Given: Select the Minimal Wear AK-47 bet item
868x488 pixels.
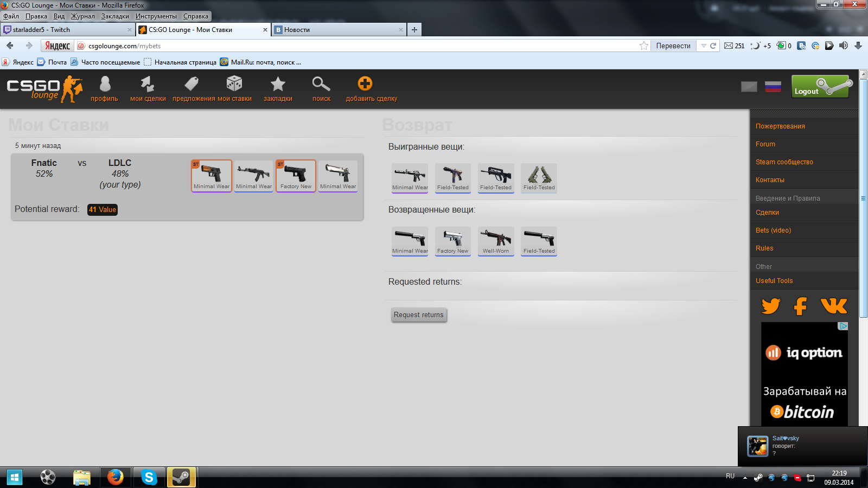Looking at the screenshot, I should tap(254, 176).
